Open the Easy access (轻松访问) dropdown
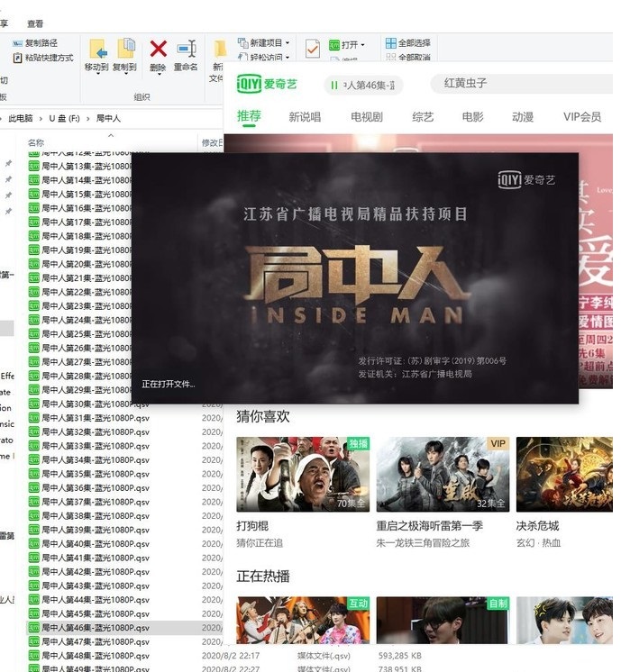Image resolution: width=621 pixels, height=672 pixels. coord(264,56)
